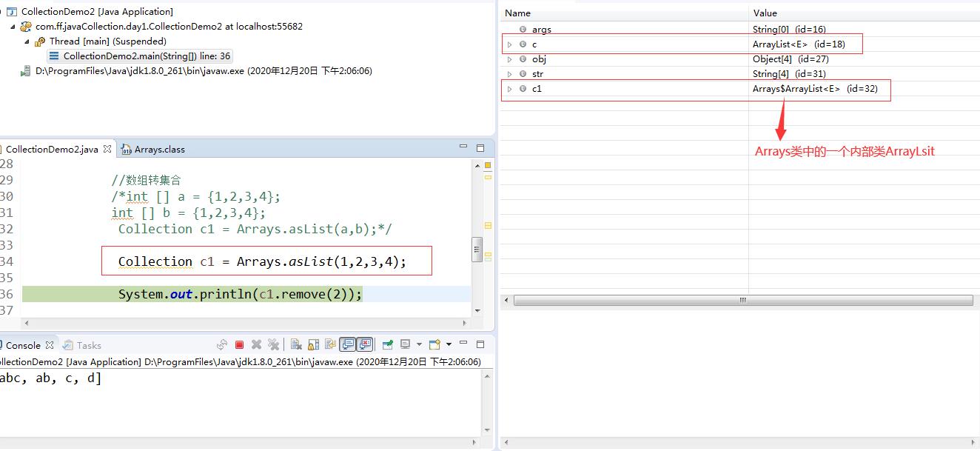Viewport: 980px width, 451px height.
Task: Click top yellow warning marker in overview ruler
Action: 488,164
